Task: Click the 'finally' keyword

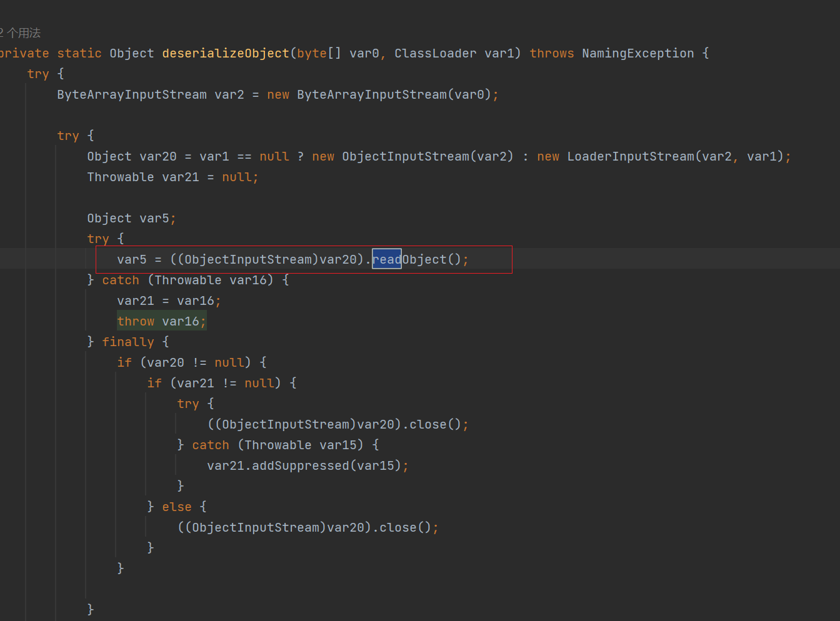Action: (128, 342)
